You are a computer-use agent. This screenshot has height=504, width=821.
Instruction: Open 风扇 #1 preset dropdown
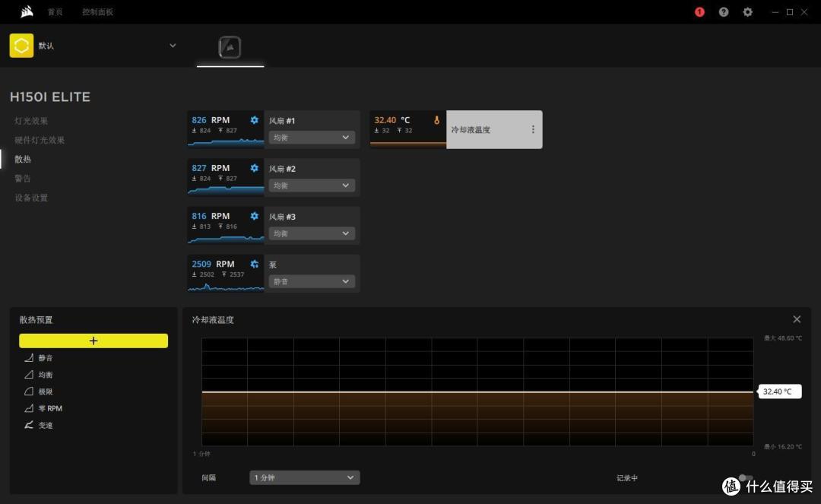tap(312, 137)
